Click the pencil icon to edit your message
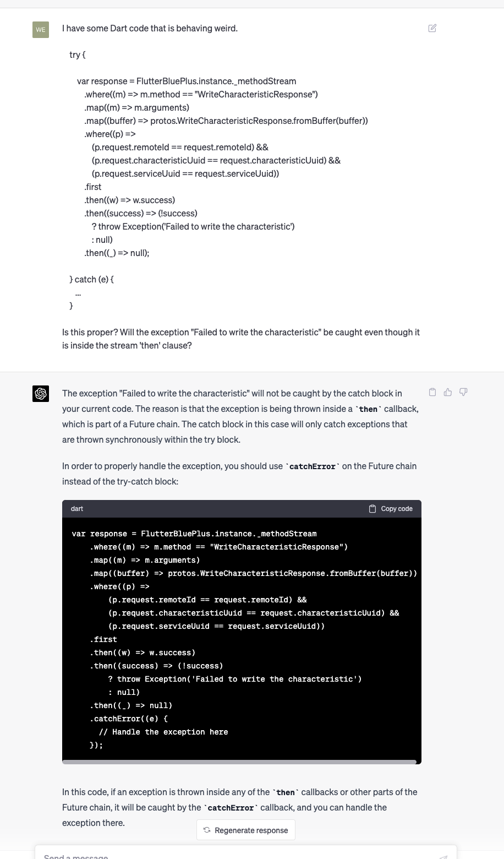The height and width of the screenshot is (859, 504). (432, 28)
